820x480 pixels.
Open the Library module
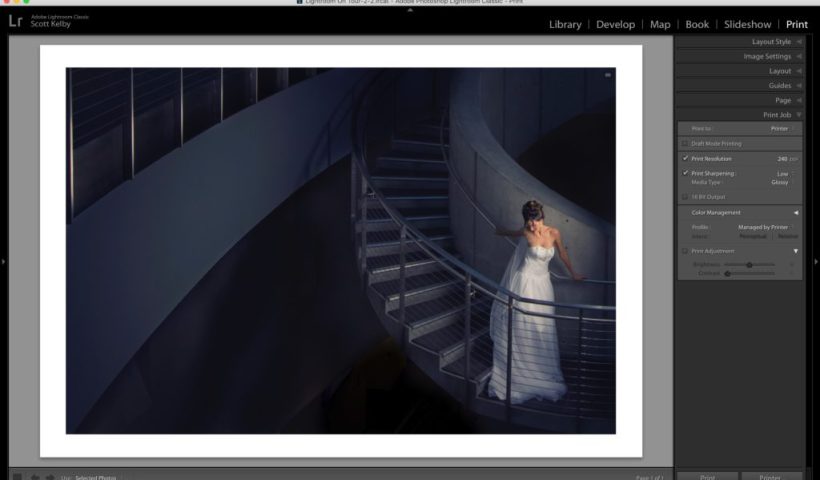565,24
